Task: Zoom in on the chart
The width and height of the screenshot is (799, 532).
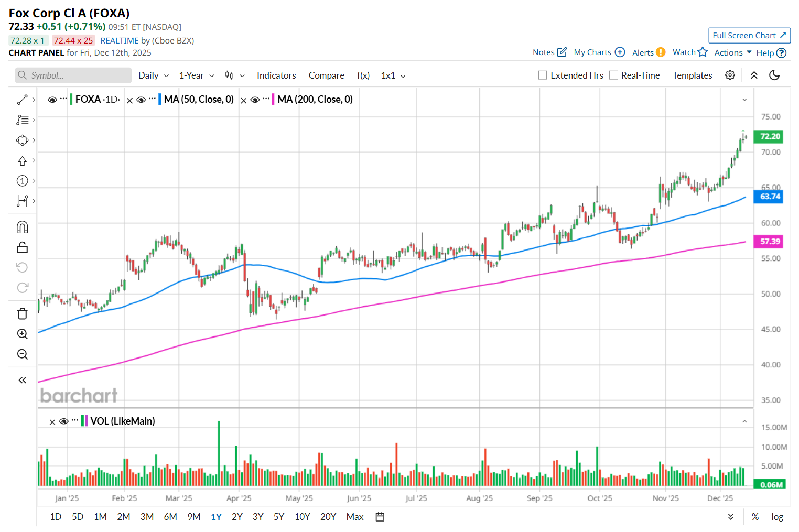Action: coord(22,334)
